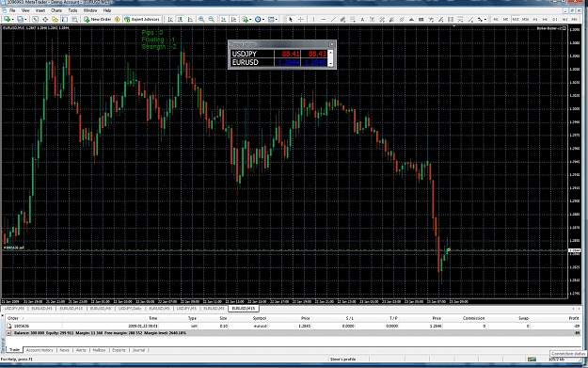Show the Market Watch window
Image resolution: width=588 pixels, height=368 pixels.
(x=35, y=19)
